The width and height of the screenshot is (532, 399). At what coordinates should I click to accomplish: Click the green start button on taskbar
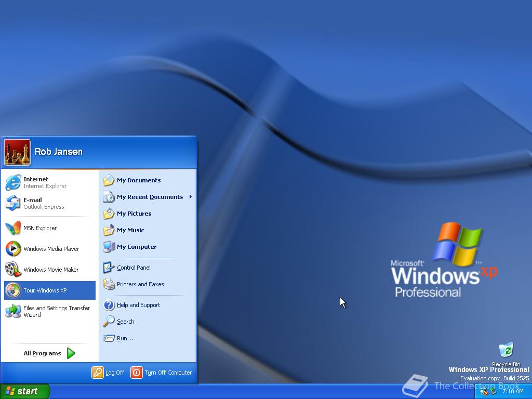pyautogui.click(x=24, y=391)
